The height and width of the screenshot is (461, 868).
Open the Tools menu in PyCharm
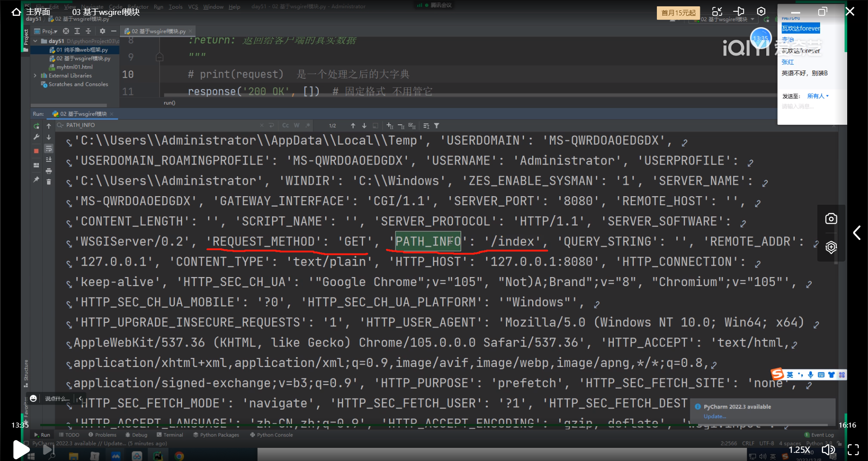175,7
